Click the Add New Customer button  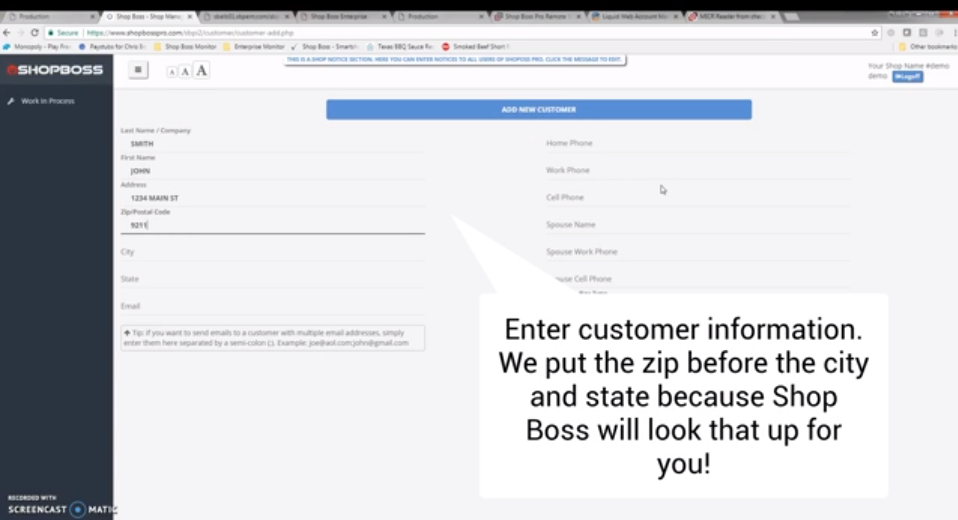coord(538,110)
